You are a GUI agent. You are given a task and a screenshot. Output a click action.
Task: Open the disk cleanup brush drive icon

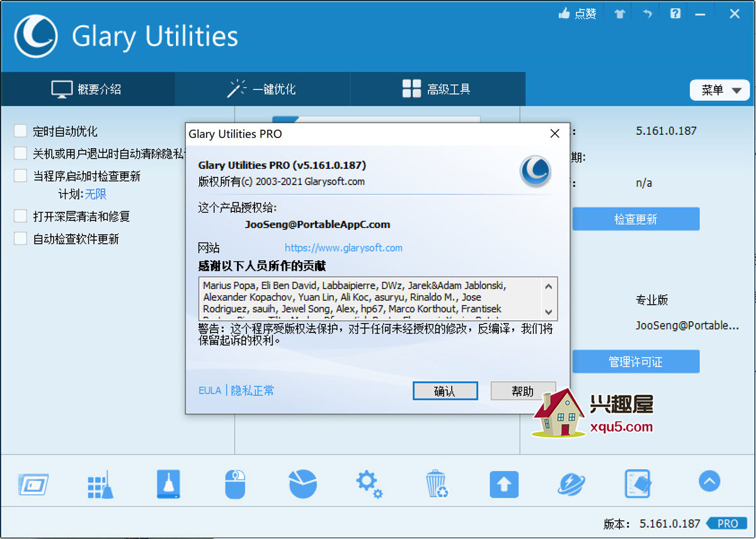coord(168,484)
